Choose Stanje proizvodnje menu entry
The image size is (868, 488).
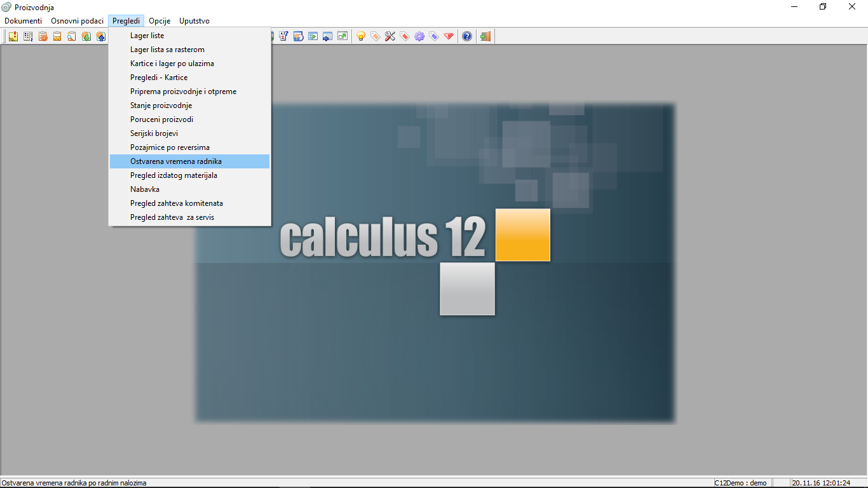pyautogui.click(x=189, y=105)
